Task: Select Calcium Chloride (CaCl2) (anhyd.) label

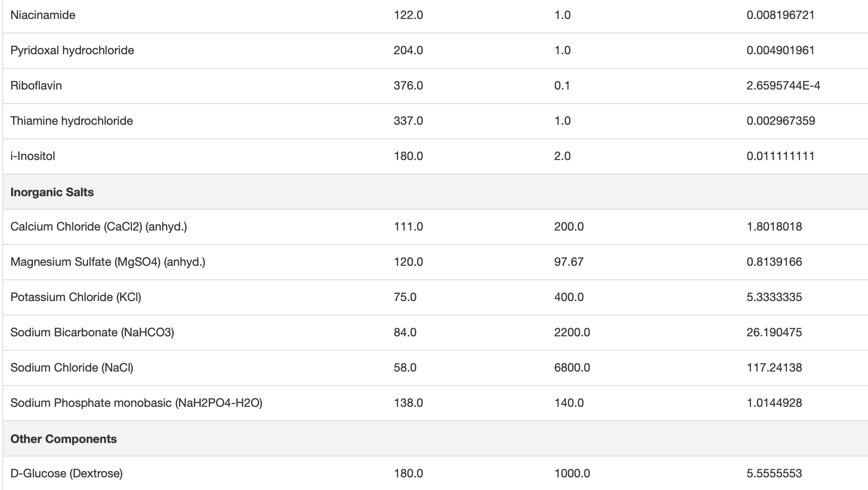Action: click(98, 226)
